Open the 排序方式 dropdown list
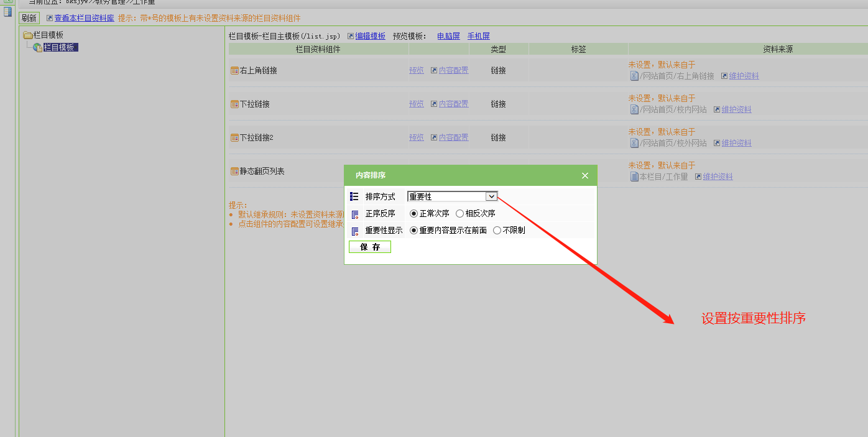This screenshot has height=437, width=868. (x=491, y=196)
